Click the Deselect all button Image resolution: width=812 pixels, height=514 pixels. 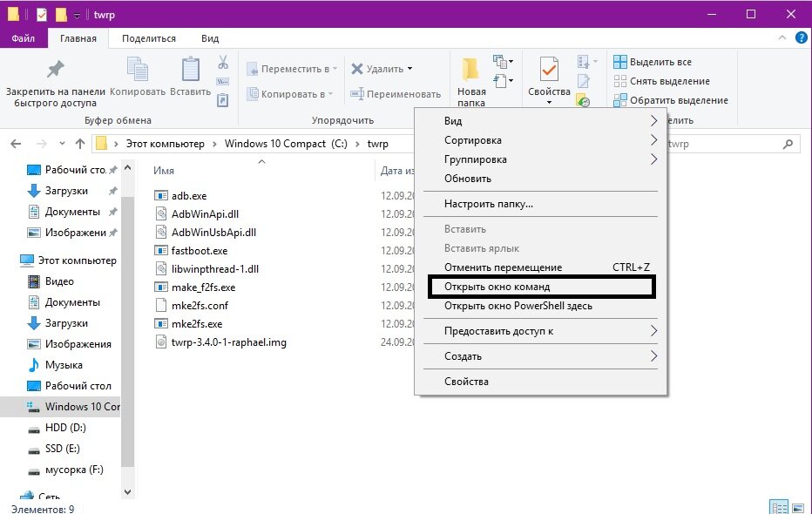[662, 81]
